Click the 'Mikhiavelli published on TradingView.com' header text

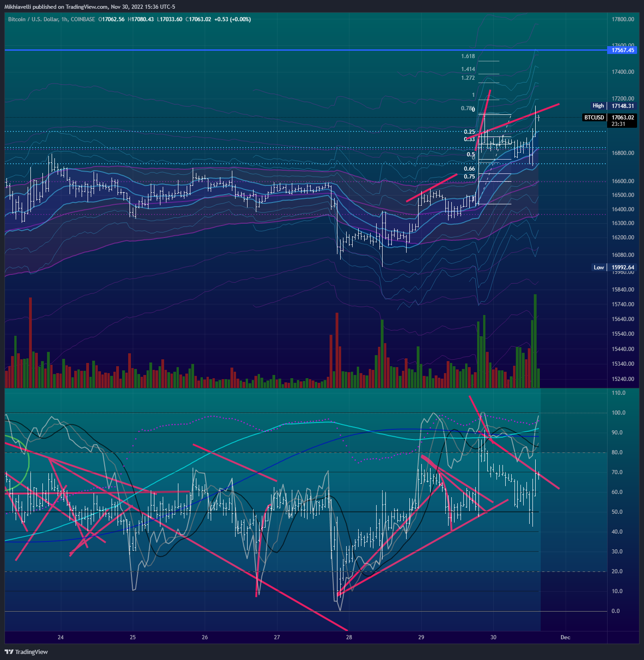(56, 7)
